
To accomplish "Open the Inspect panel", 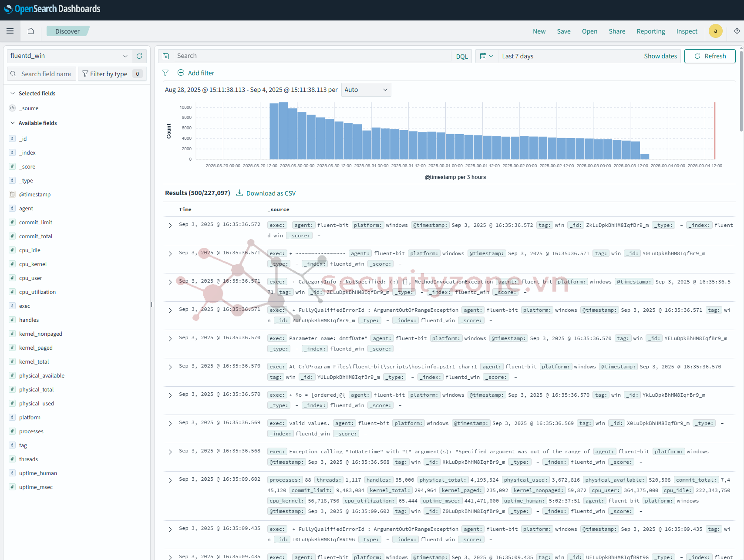I will pyautogui.click(x=687, y=31).
